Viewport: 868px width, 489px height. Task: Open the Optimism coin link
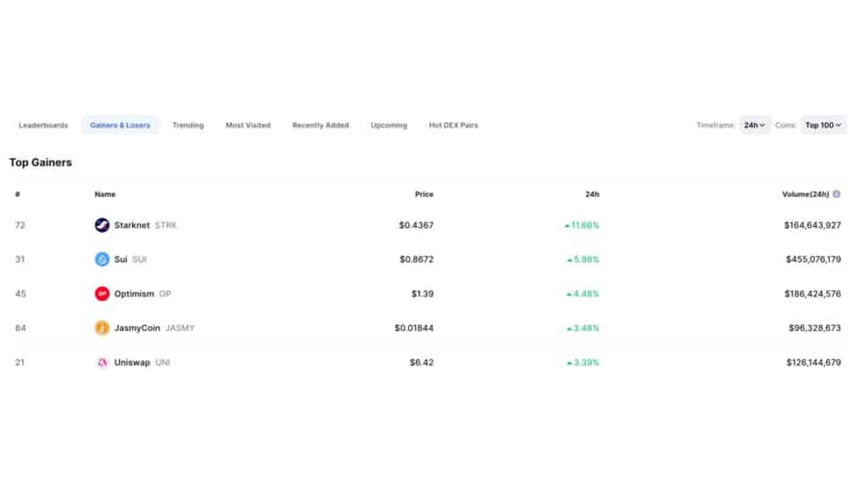(134, 294)
